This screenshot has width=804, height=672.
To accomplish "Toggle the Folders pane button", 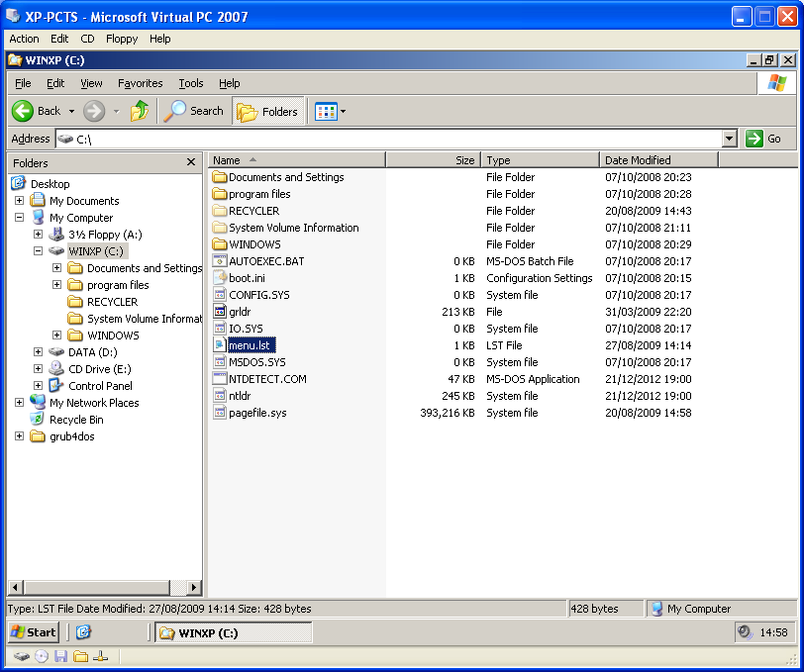I will pos(267,111).
